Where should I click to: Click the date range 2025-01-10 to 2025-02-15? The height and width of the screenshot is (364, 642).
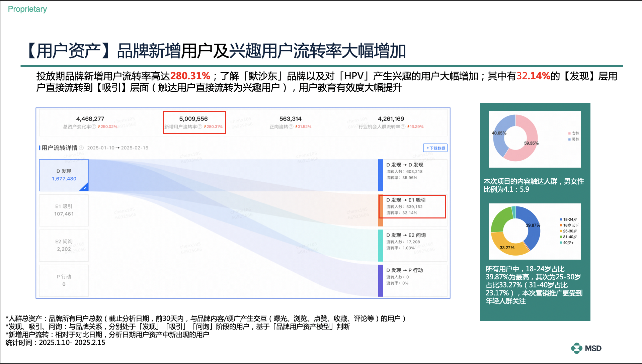117,148
